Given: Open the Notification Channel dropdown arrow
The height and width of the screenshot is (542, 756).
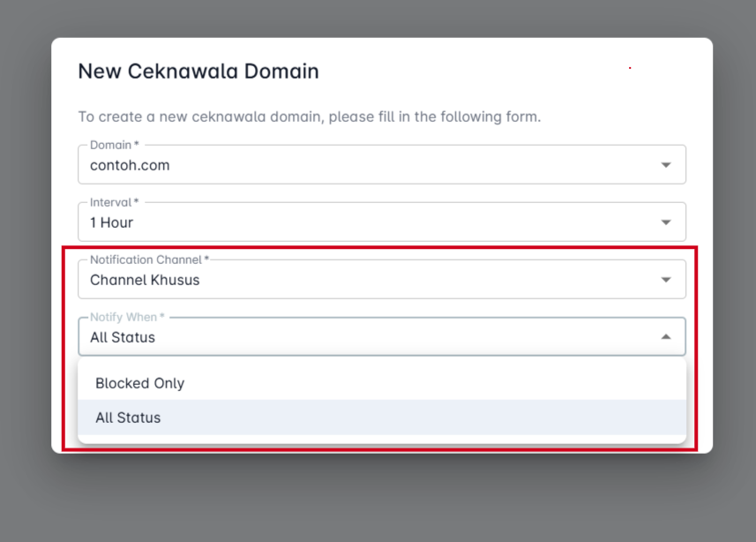Looking at the screenshot, I should tap(666, 280).
